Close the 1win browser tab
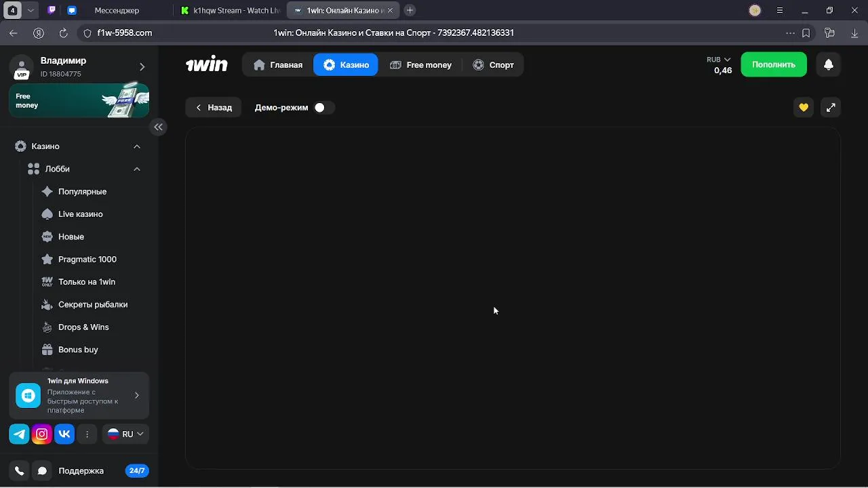Image resolution: width=868 pixels, height=488 pixels. coord(390,10)
